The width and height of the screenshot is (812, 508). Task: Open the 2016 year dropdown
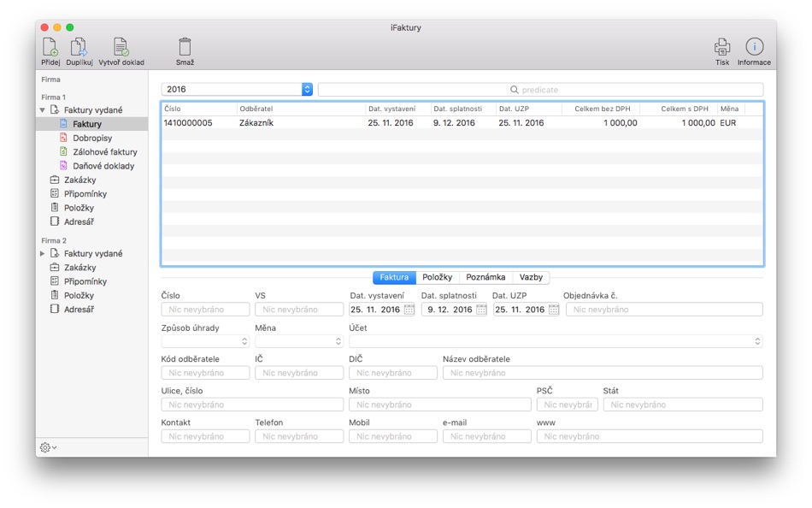coord(237,89)
